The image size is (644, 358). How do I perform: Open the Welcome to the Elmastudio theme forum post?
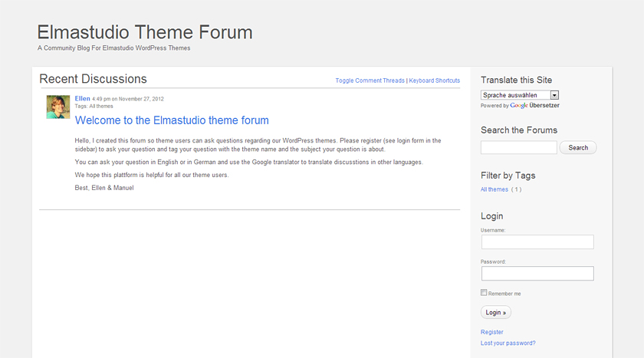(172, 120)
